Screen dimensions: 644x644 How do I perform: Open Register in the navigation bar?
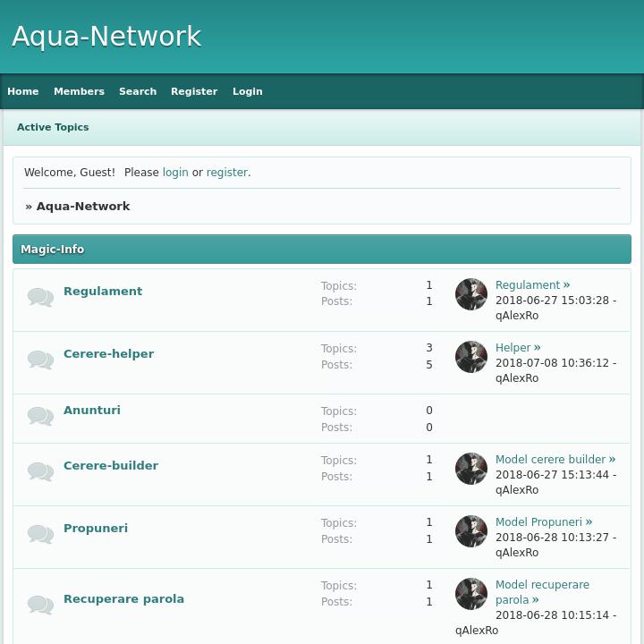[194, 91]
